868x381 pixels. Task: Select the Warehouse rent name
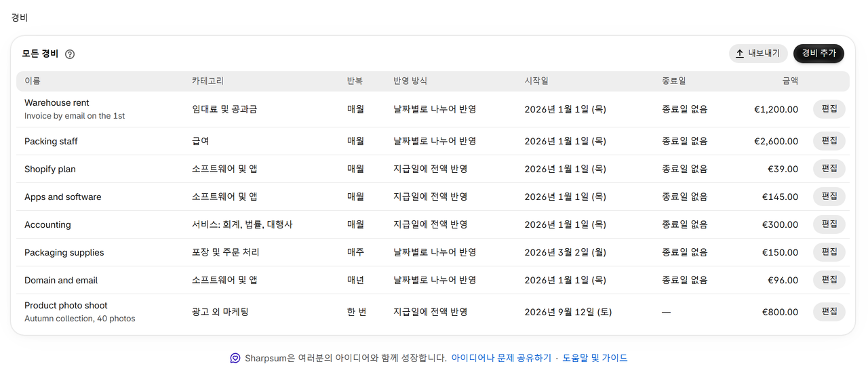coord(57,103)
